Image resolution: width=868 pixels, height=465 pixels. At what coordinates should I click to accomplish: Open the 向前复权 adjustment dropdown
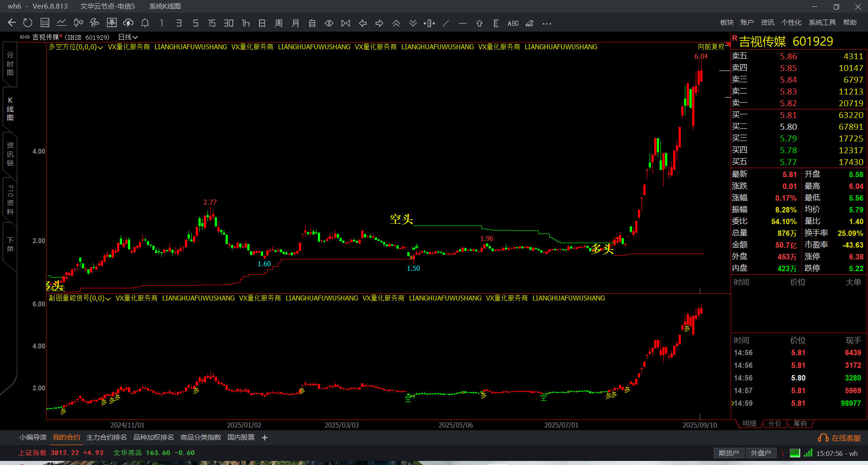click(x=713, y=47)
